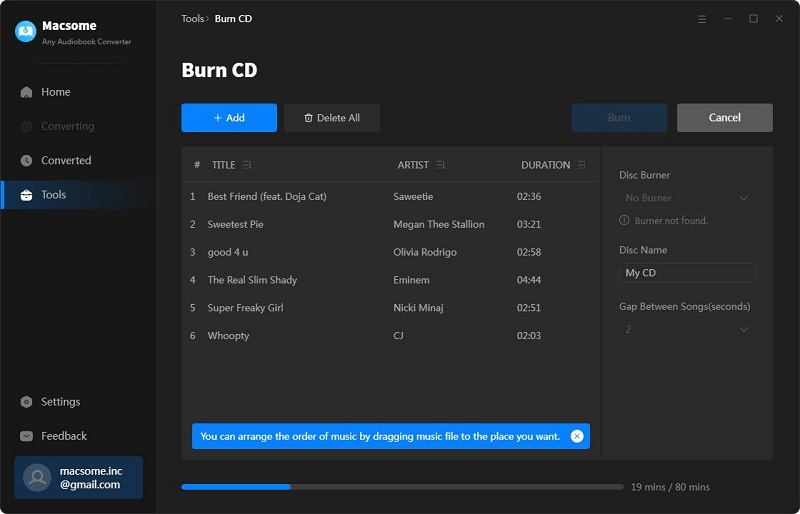Click the Converted clock icon

[26, 160]
